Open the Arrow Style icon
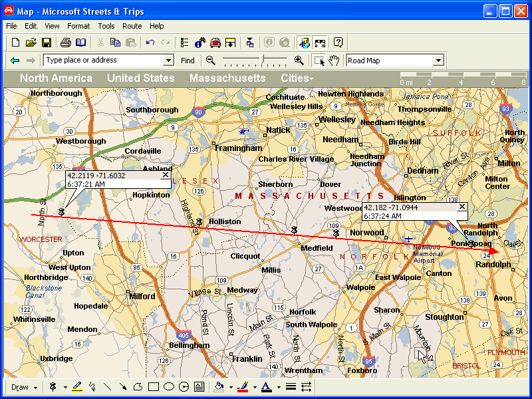 306,387
